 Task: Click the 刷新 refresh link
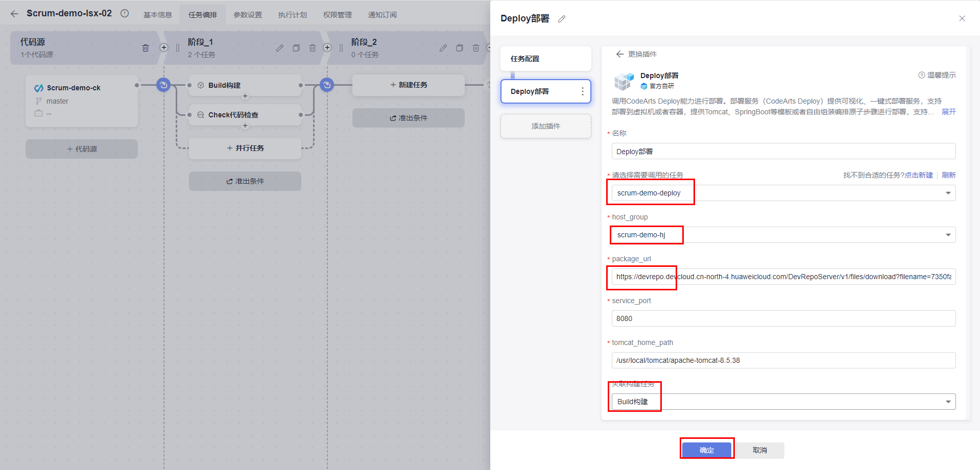(x=949, y=175)
